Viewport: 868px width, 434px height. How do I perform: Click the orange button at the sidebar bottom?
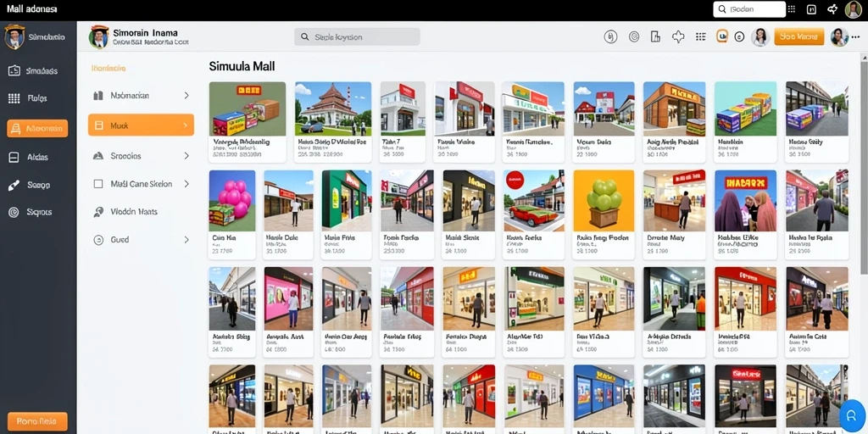click(x=37, y=422)
